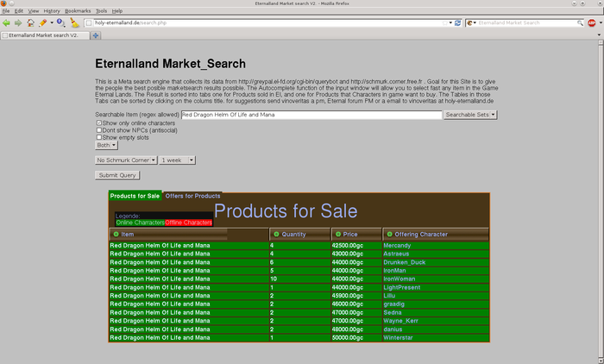604x364 pixels.
Task: Toggle Dont show NPCs checkbox
Action: click(x=99, y=130)
